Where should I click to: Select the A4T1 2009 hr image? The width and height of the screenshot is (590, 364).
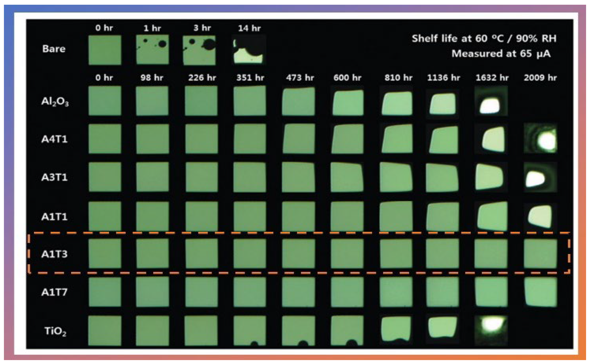(x=541, y=138)
